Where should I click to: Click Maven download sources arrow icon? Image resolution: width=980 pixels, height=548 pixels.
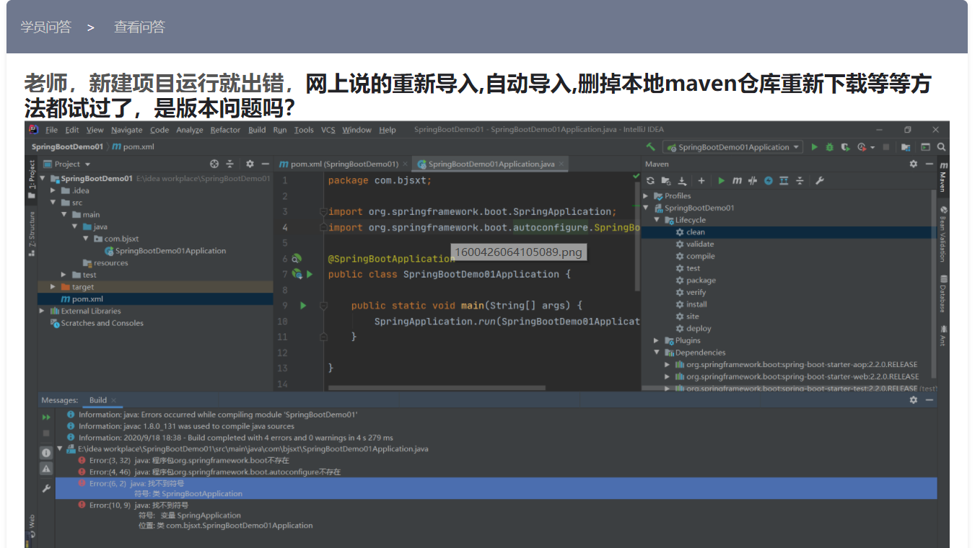coord(682,180)
